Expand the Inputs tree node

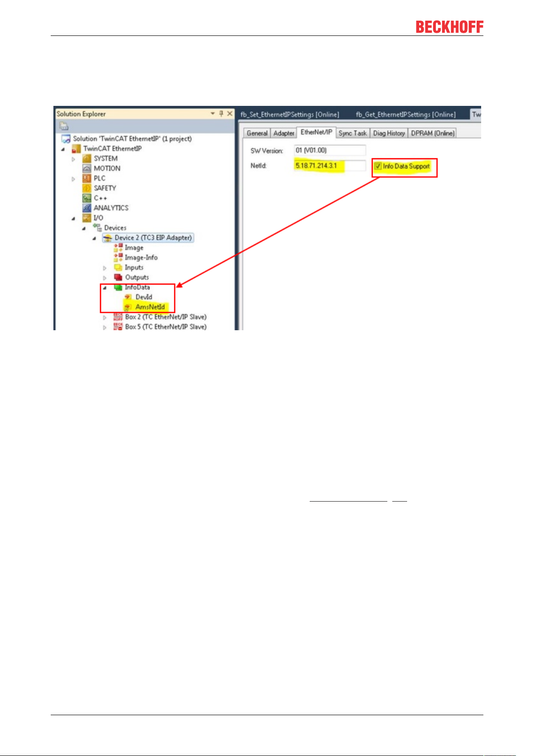coord(105,268)
